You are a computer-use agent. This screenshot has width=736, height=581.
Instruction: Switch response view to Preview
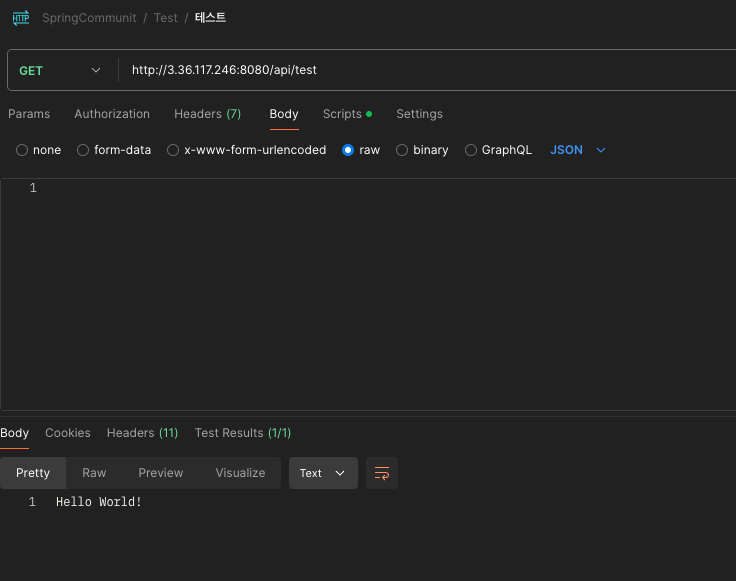click(x=161, y=473)
